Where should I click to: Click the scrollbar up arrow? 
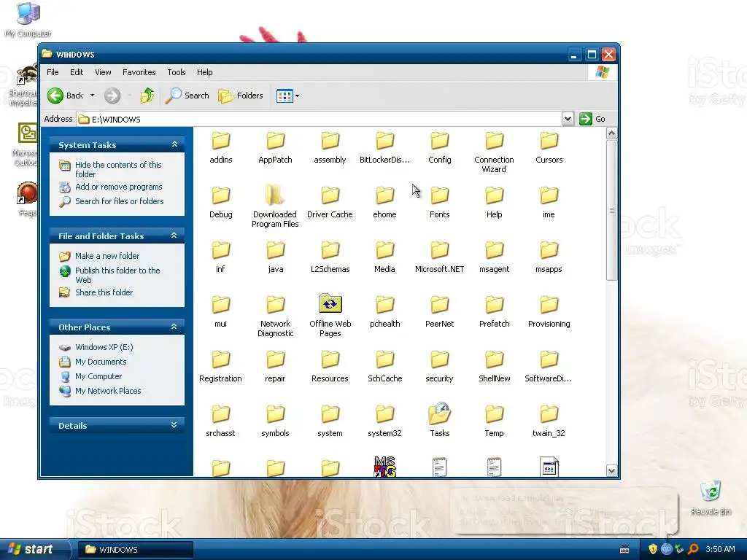(x=612, y=133)
